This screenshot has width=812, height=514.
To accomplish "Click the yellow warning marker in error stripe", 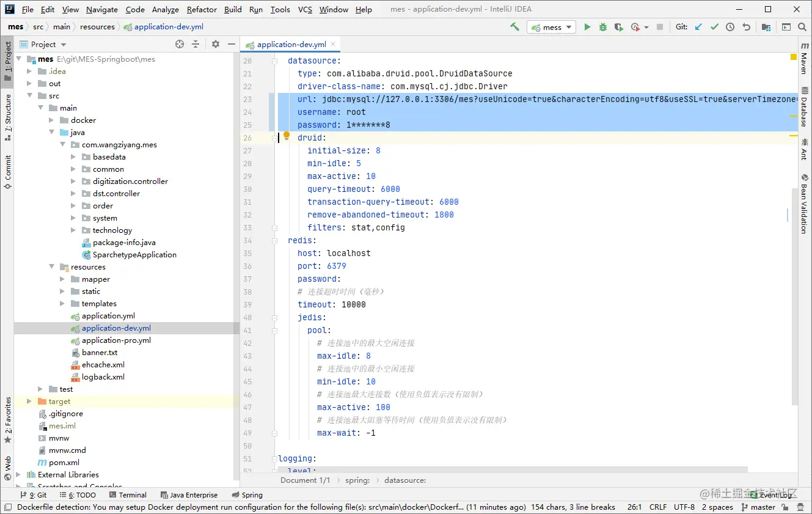I will (794, 56).
